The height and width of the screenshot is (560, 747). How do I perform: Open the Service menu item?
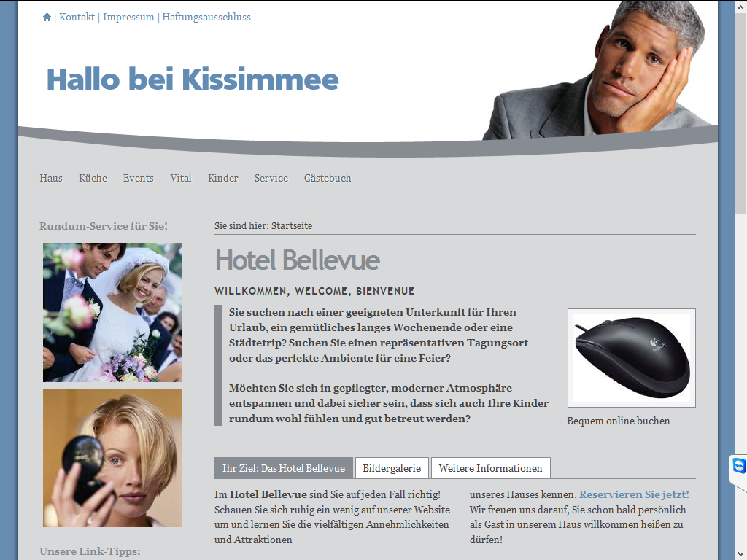pyautogui.click(x=271, y=178)
